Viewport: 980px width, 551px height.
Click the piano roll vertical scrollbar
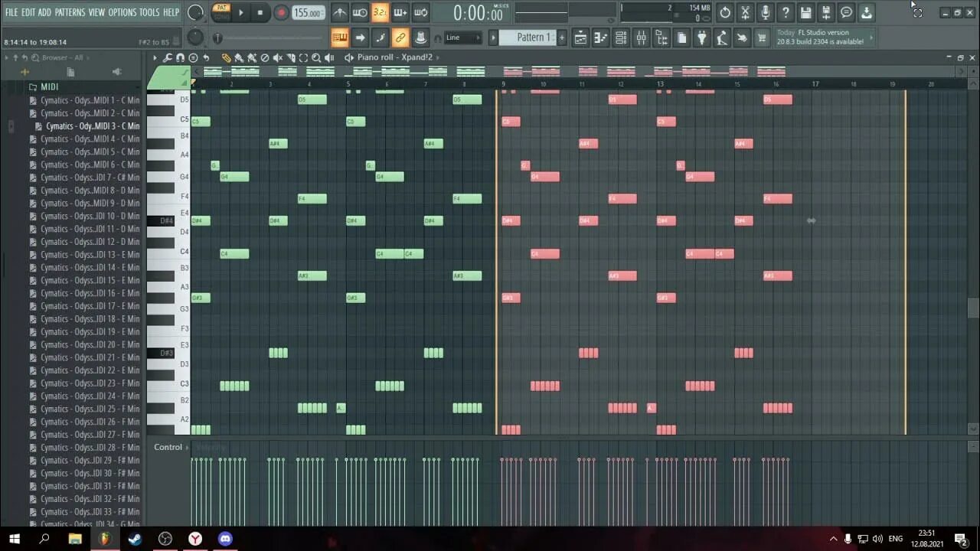(x=973, y=308)
